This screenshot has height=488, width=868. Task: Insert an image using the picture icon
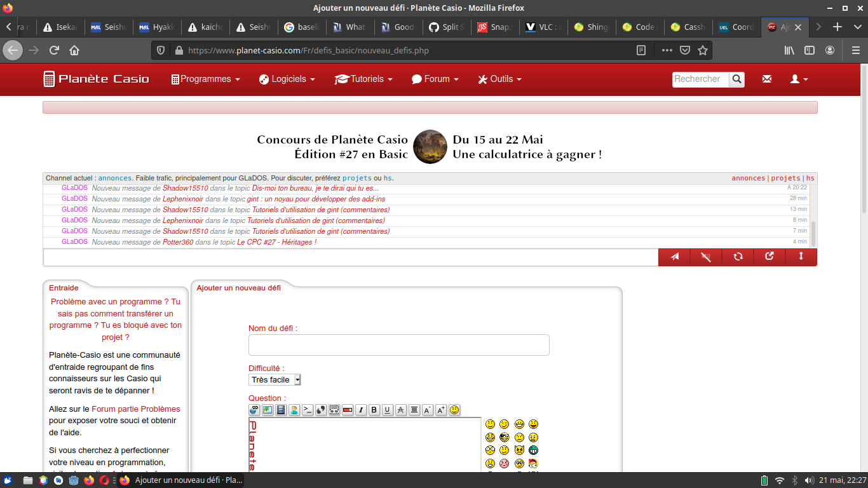pyautogui.click(x=268, y=410)
